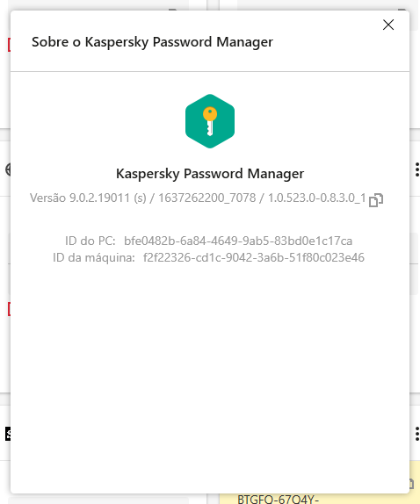
Task: Click the ID da máquina label
Action: [94, 257]
